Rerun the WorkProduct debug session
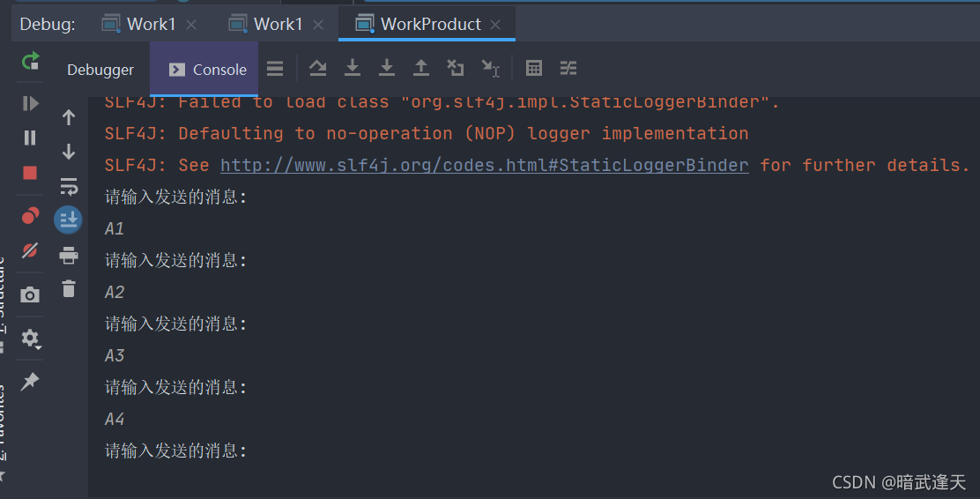The height and width of the screenshot is (499, 980). click(x=30, y=62)
